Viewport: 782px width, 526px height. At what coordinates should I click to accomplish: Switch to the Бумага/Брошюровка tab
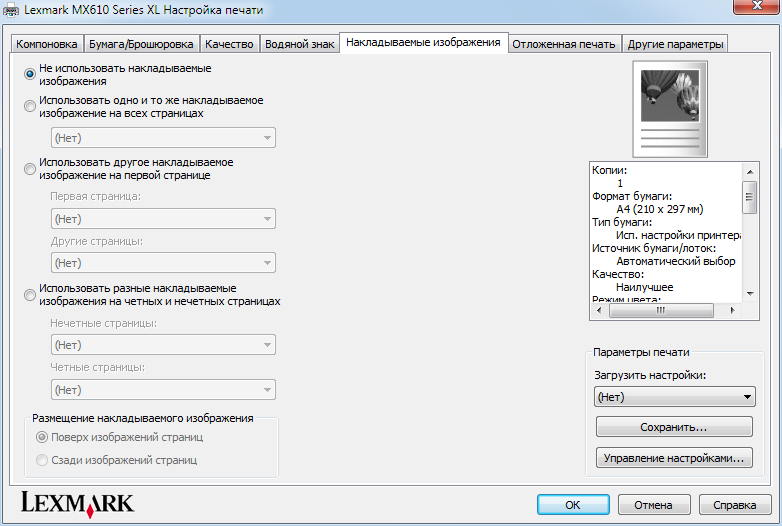[x=141, y=44]
